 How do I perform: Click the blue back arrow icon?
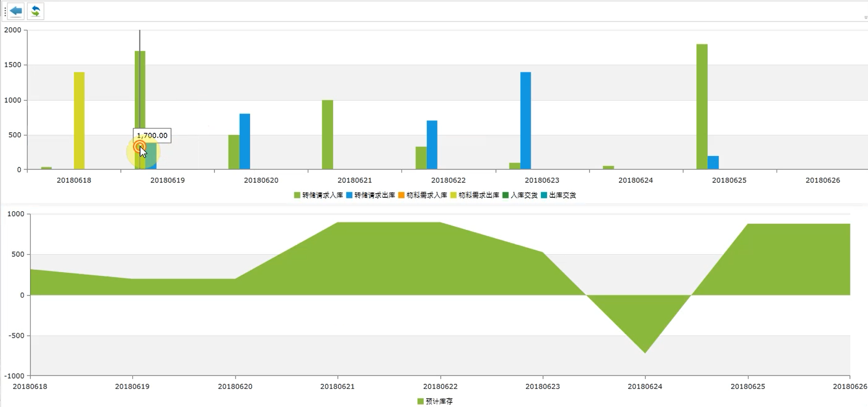[16, 11]
